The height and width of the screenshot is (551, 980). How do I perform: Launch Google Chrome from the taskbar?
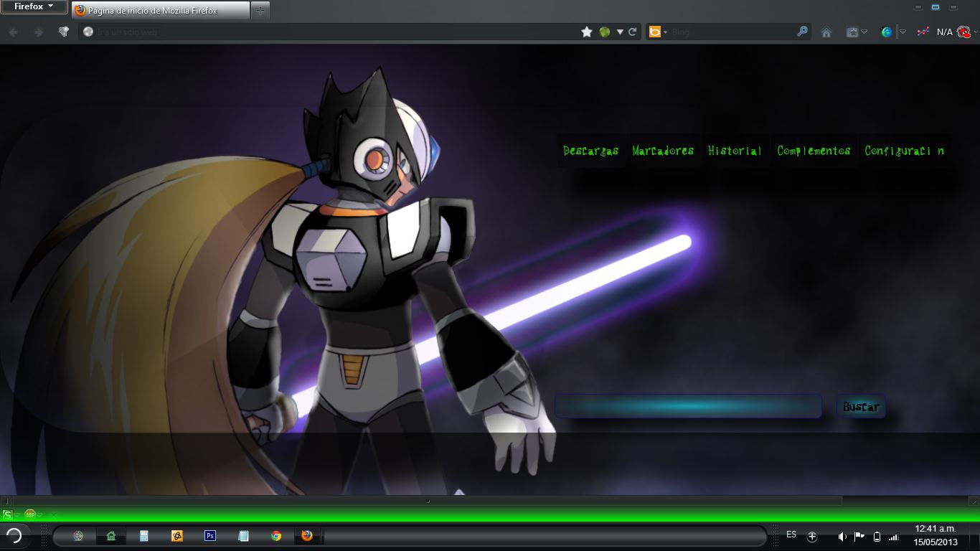[x=275, y=535]
